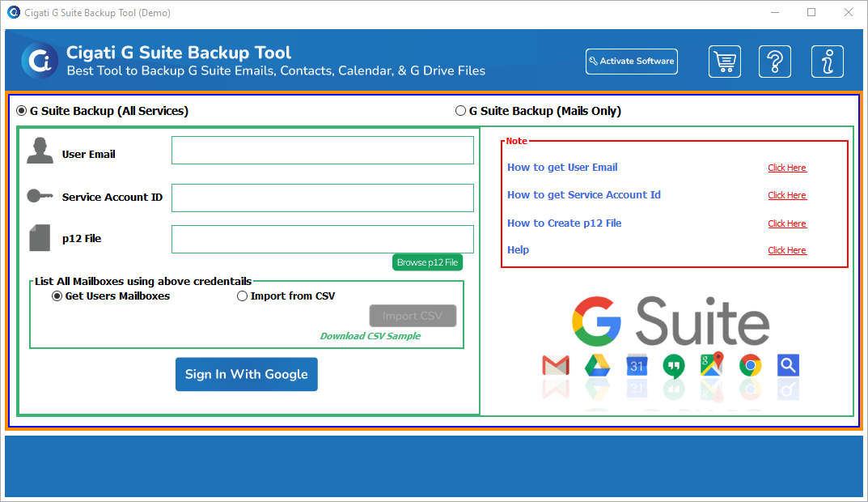Click Sign In With Google button

pyautogui.click(x=247, y=374)
